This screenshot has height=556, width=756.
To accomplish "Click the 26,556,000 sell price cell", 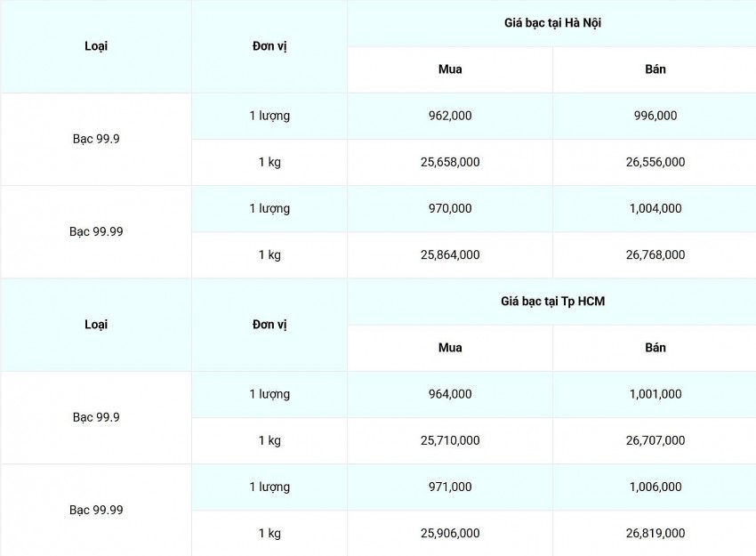I will [x=655, y=162].
